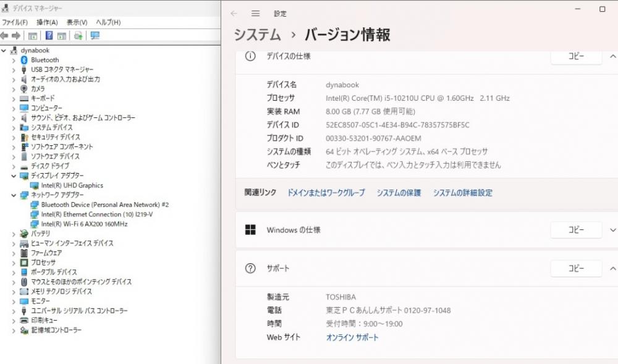Click the product ID value 00330-53201-90767-AAOEM
The image size is (618, 364).
373,138
